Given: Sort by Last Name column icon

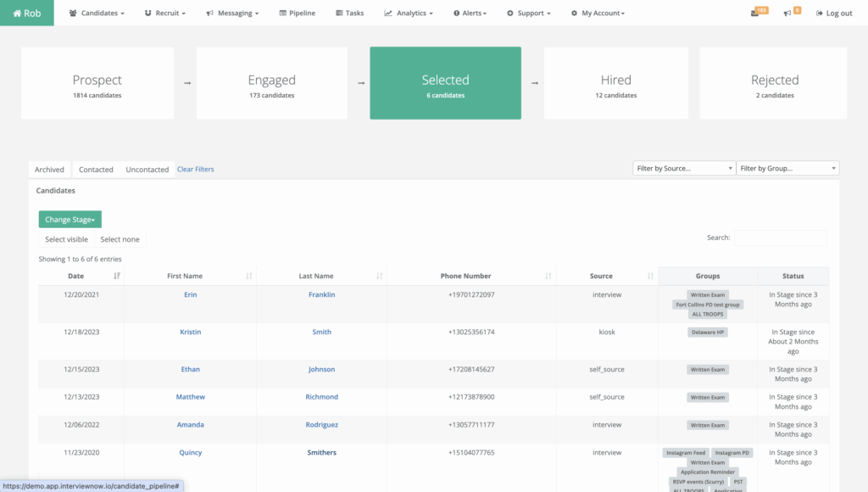Looking at the screenshot, I should pyautogui.click(x=379, y=277).
